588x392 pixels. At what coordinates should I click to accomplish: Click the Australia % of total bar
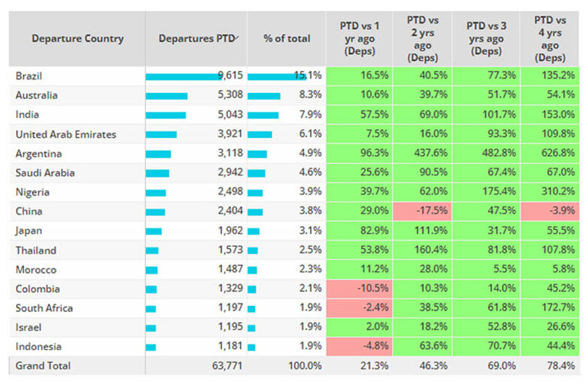tap(263, 96)
